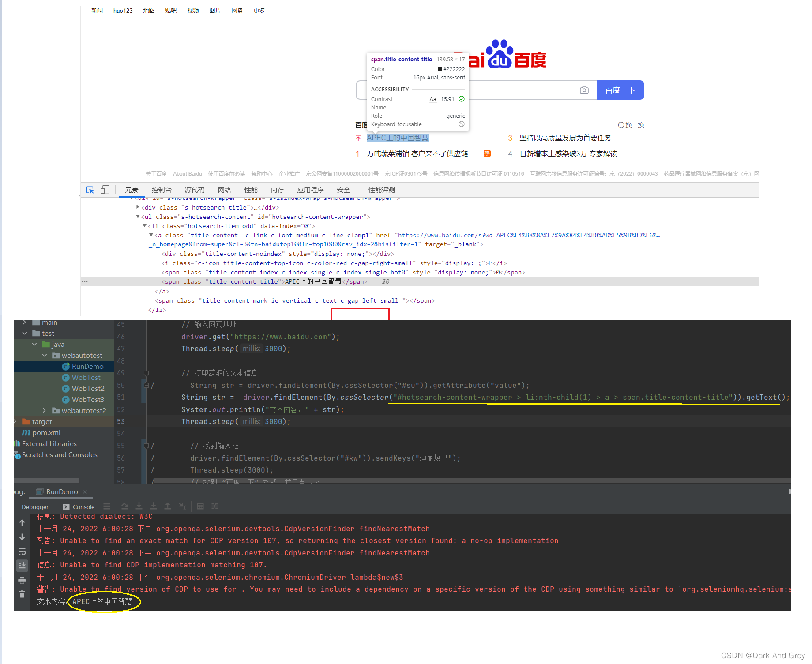Viewport: 812px width, 664px height.
Task: Expand the main folder in project tree
Action: (x=24, y=323)
